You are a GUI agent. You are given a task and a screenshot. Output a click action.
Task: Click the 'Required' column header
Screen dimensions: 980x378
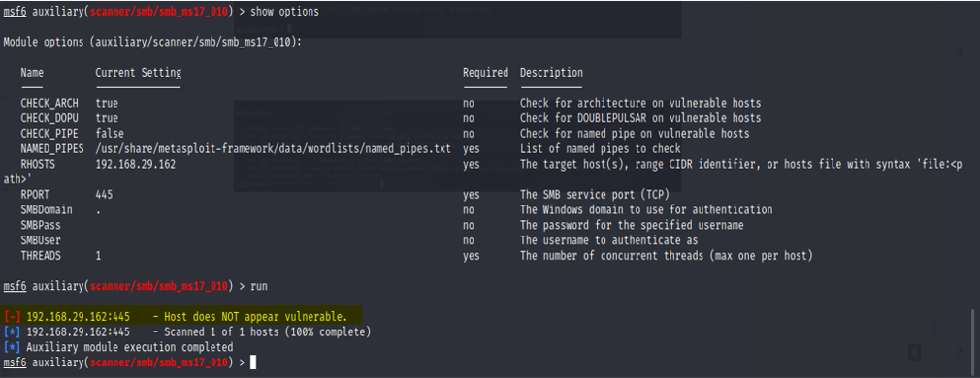pos(485,73)
